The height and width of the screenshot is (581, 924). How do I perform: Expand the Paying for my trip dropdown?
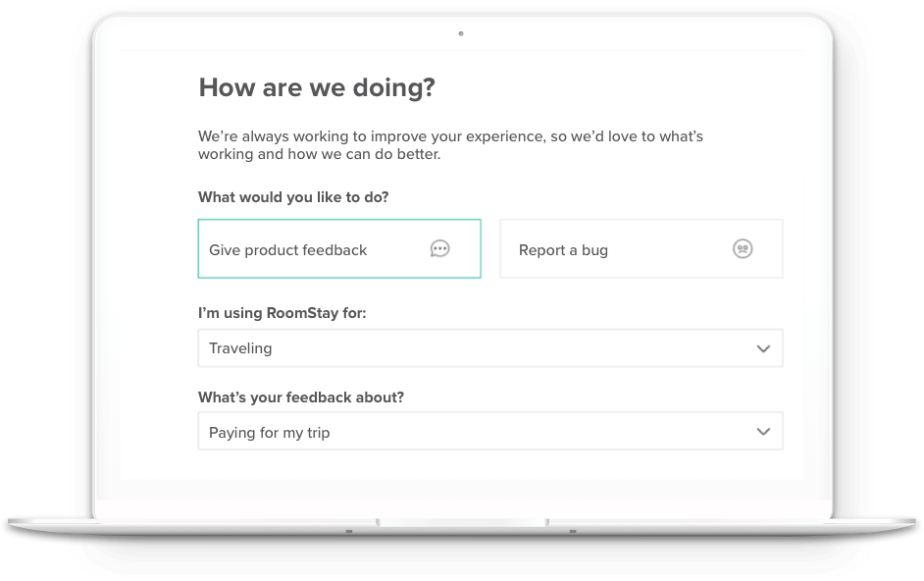pos(490,431)
